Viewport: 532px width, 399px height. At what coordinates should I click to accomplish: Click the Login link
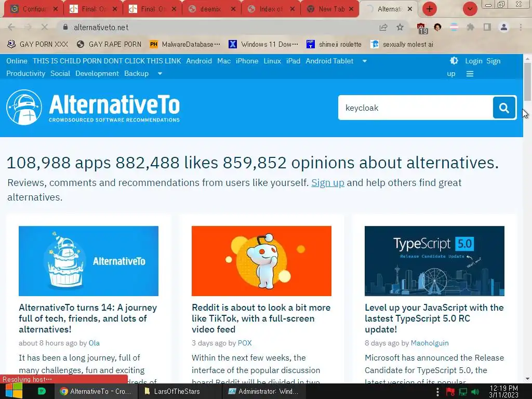474,61
